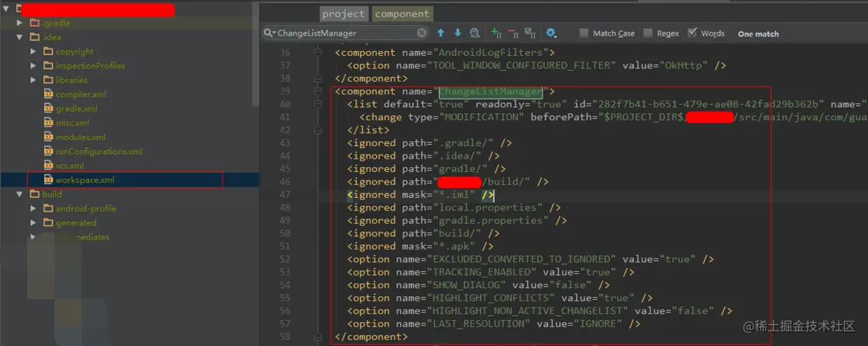
Task: Click the EXCLUDED_CONVERTED_TO_IGNORED option line
Action: 531,259
